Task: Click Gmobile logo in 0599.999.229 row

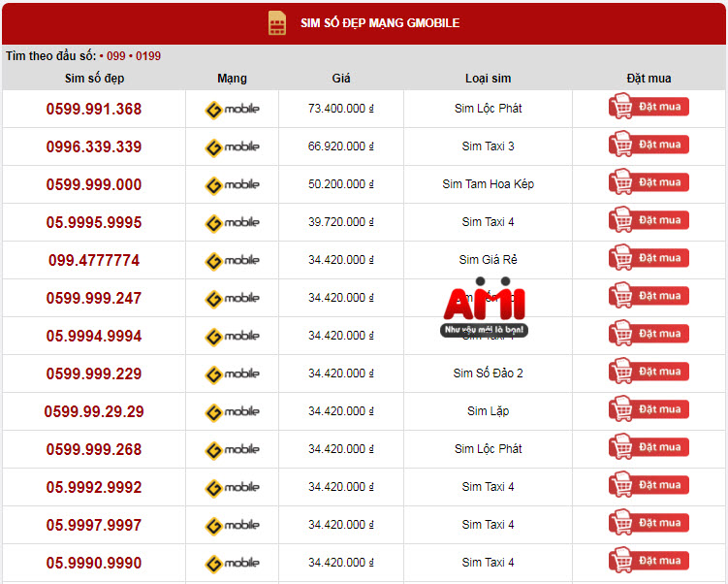Action: (232, 374)
